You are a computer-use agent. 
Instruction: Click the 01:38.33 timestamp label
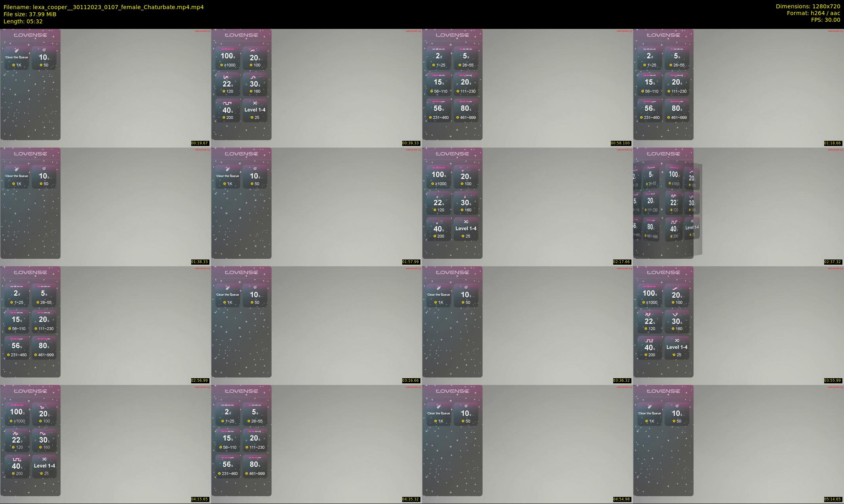point(200,262)
